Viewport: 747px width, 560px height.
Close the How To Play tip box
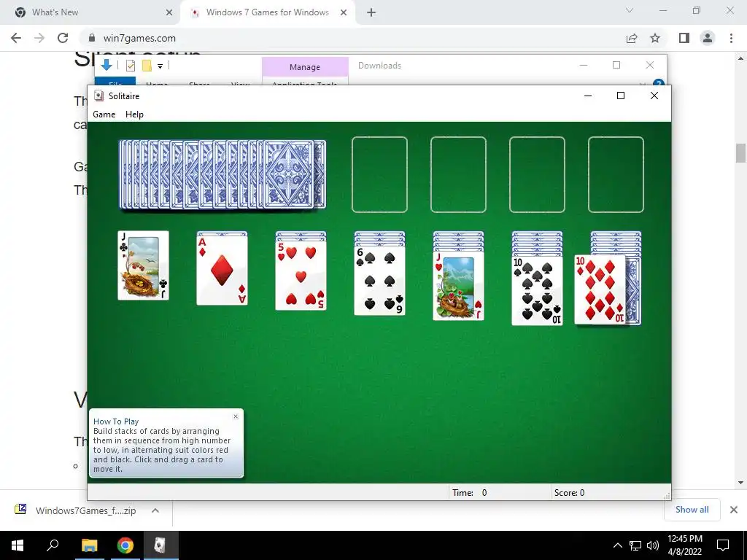[236, 416]
